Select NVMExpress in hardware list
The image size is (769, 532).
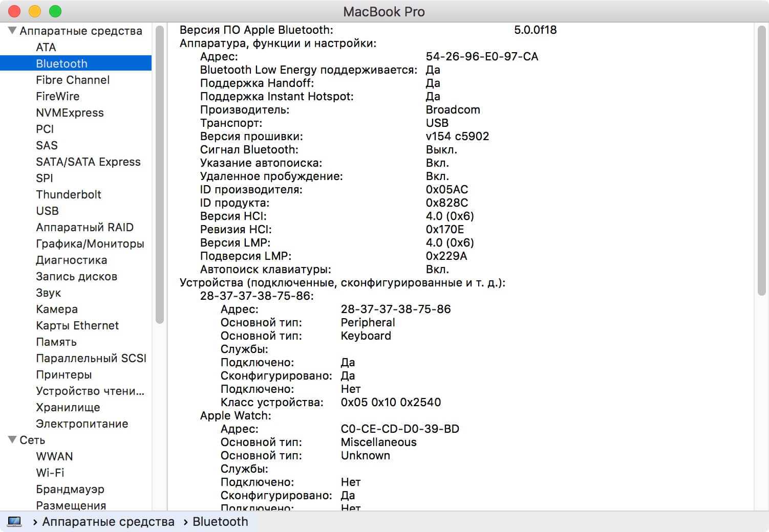[70, 113]
